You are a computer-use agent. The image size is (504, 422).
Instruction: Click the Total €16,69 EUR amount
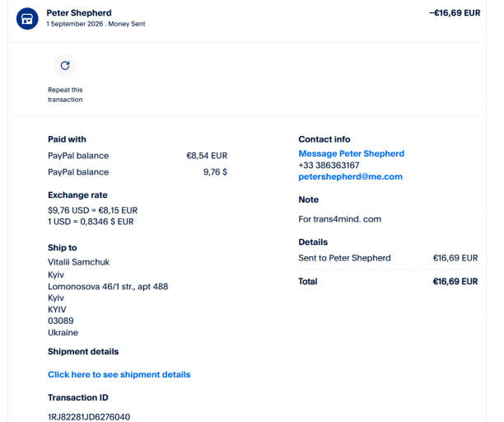point(455,281)
